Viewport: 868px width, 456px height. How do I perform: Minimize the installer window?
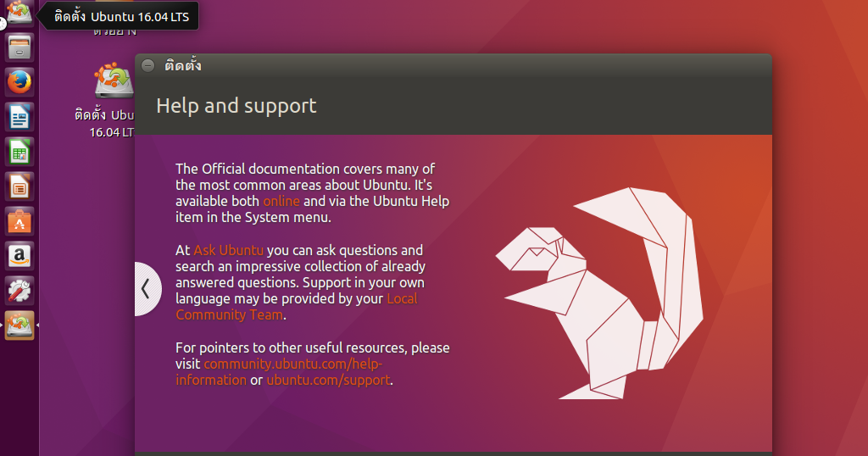tap(147, 66)
